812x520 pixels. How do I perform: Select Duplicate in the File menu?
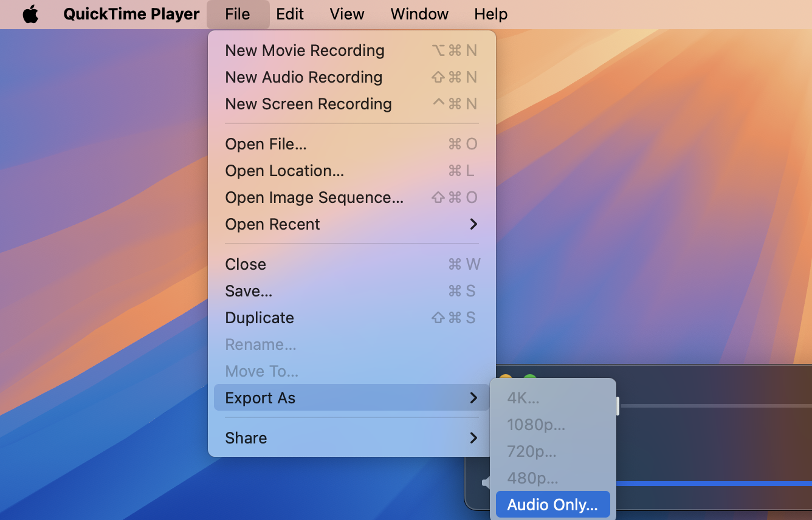tap(260, 318)
